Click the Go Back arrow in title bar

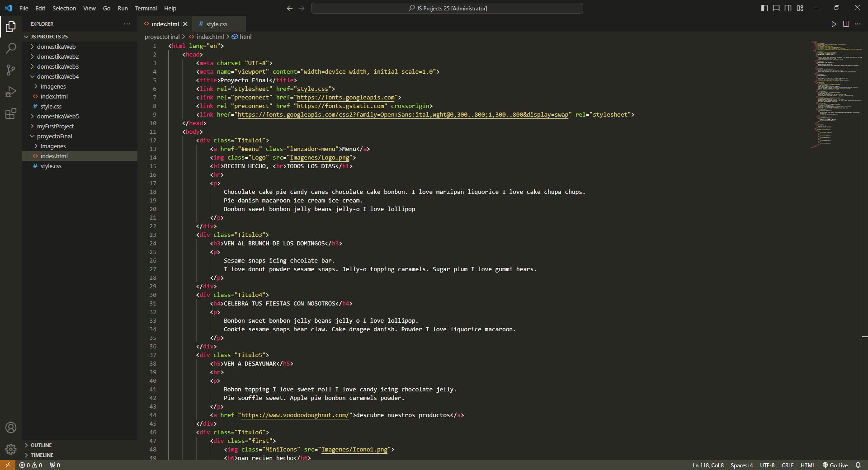click(x=290, y=8)
